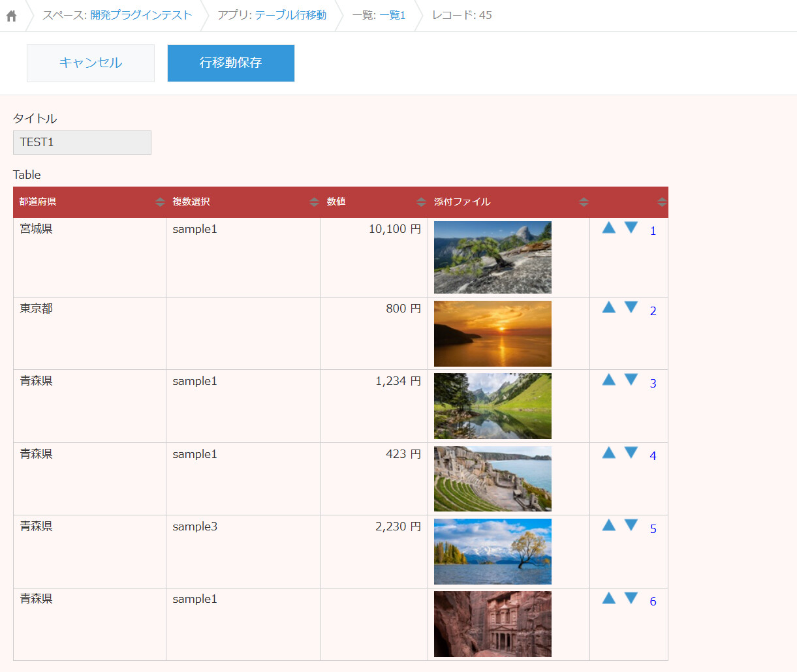
Task: Move row 4 up with arrow
Action: coord(608,453)
